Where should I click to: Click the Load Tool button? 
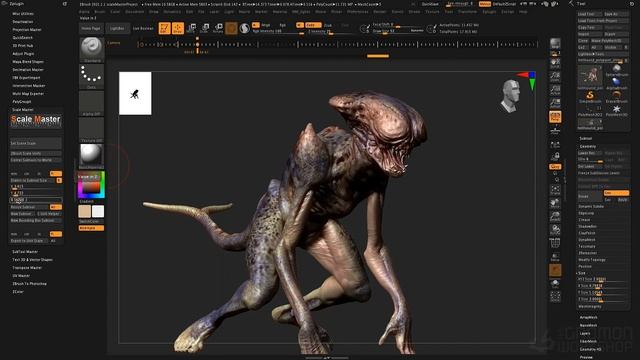pos(589,14)
